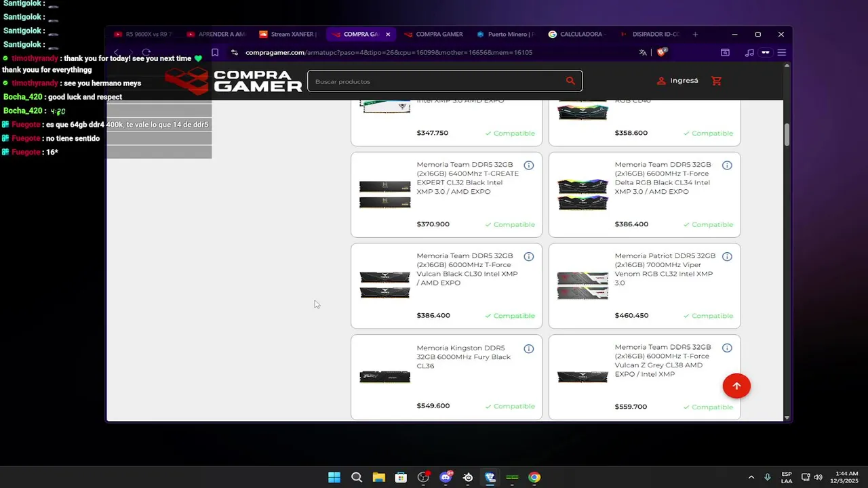Click the $549.600 price
The height and width of the screenshot is (488, 868).
coord(433,406)
